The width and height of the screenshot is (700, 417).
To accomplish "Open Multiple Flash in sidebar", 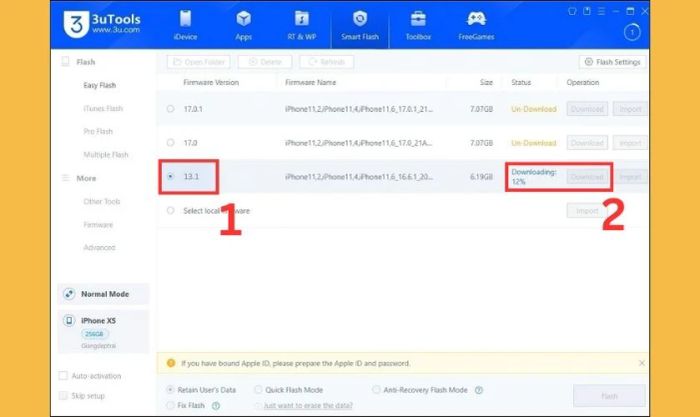I will [x=106, y=154].
